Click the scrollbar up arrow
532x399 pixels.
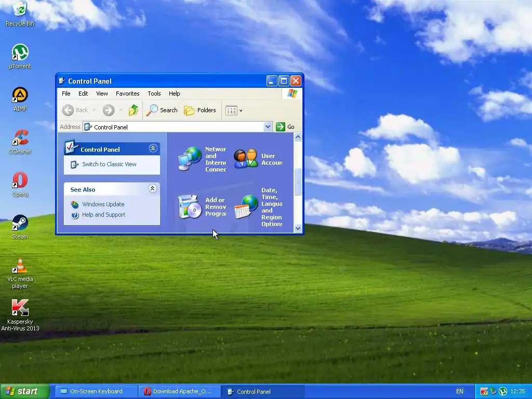[x=298, y=137]
